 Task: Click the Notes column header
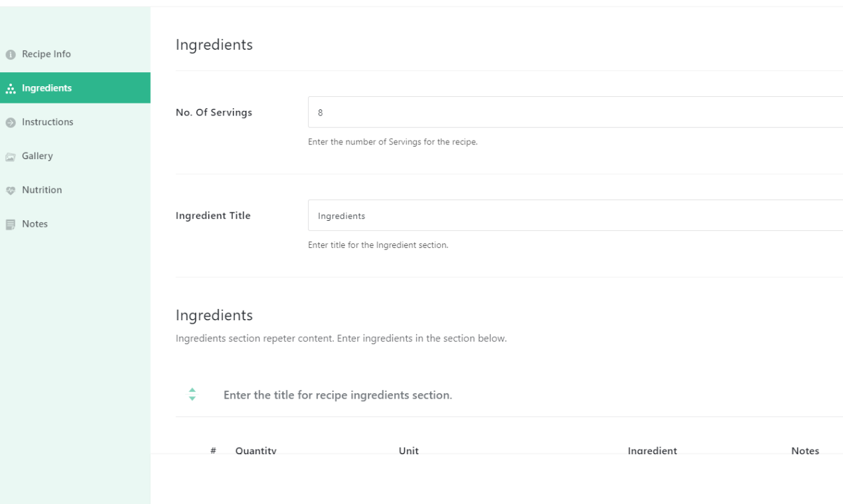(x=805, y=450)
